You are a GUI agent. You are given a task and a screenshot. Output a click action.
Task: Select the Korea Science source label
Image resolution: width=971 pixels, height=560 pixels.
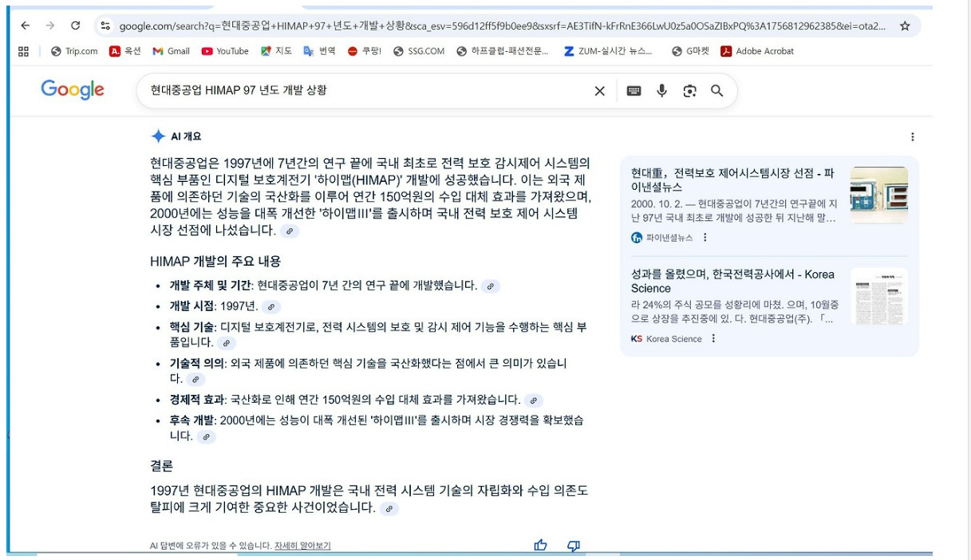[x=674, y=339]
